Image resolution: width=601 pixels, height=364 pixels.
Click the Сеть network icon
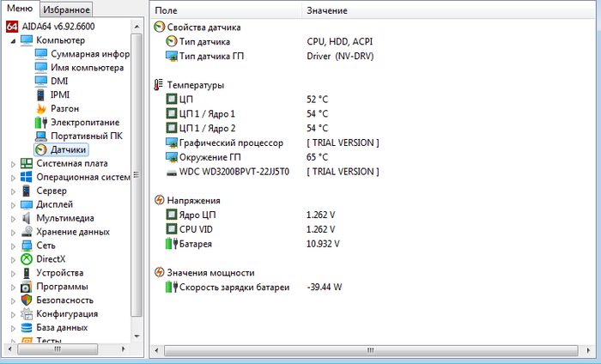27,246
